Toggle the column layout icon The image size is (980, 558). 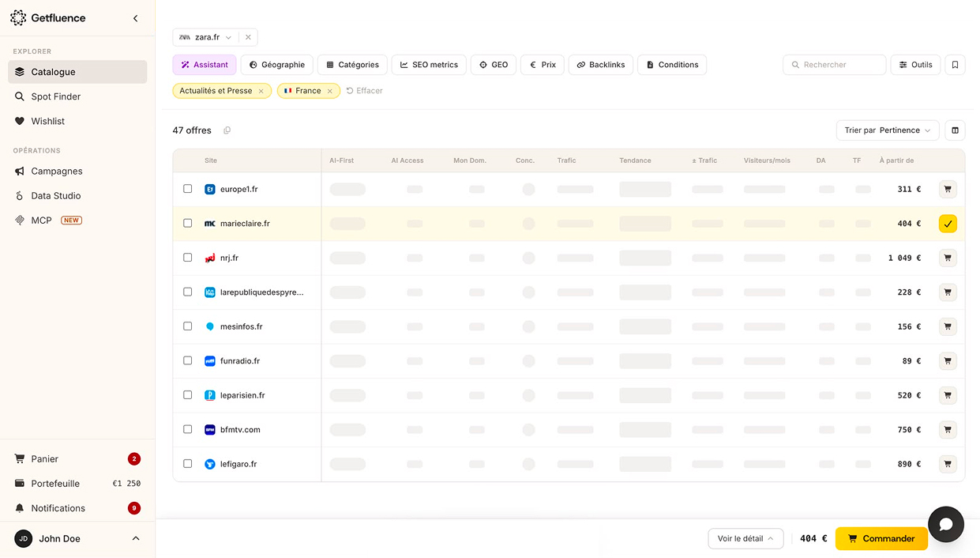tap(955, 130)
